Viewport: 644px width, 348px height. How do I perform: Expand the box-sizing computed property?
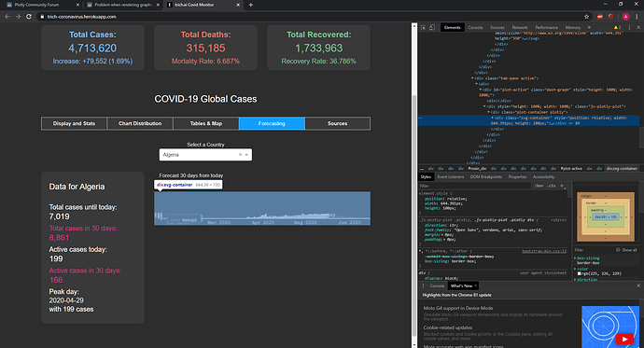click(x=575, y=258)
